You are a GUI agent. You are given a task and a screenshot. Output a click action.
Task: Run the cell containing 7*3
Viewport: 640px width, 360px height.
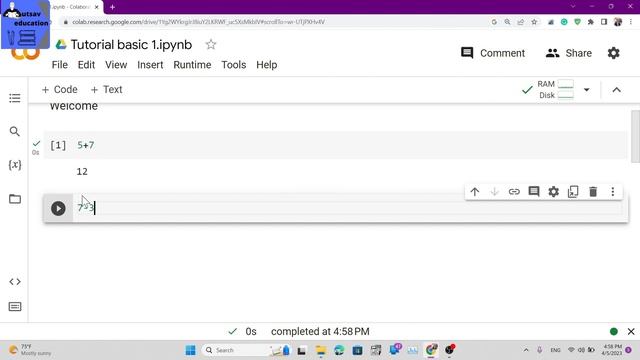(x=58, y=208)
